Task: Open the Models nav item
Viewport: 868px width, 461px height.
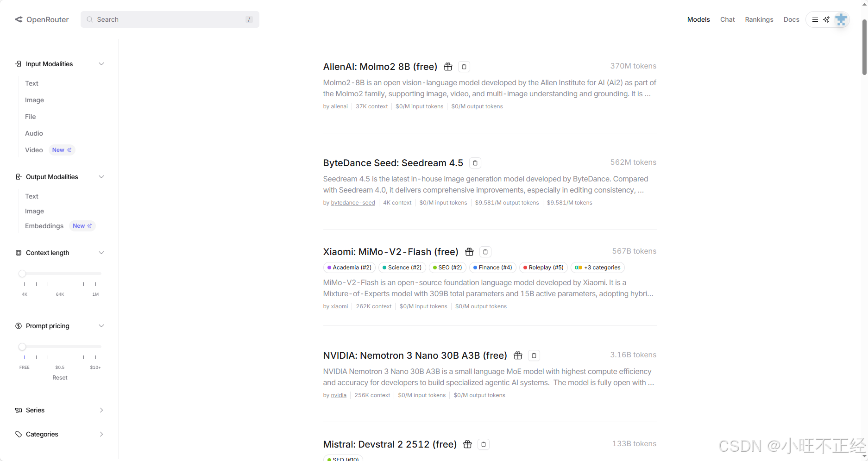Action: coord(698,19)
